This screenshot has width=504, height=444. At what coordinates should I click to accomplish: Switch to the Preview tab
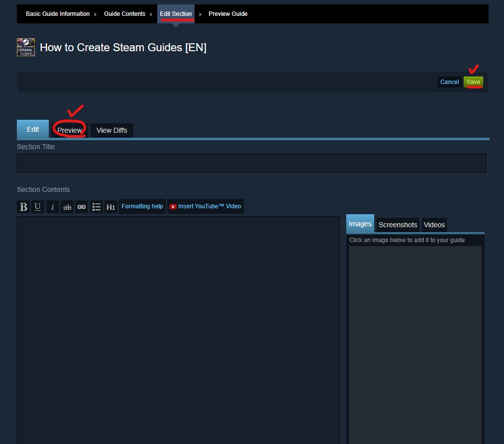click(x=70, y=130)
